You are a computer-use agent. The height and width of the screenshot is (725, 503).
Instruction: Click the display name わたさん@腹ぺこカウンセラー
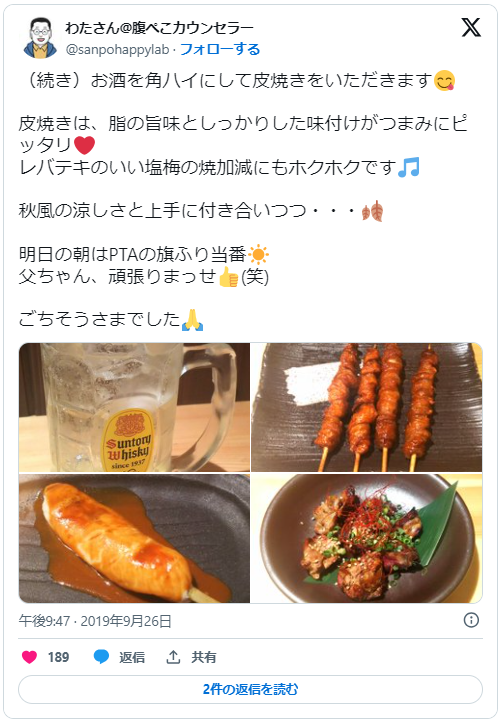(159, 28)
